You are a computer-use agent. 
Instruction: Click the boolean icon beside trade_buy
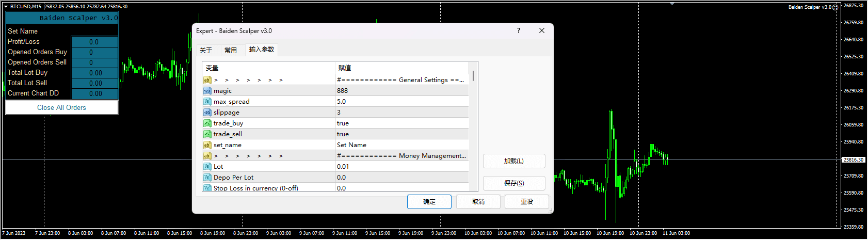207,123
